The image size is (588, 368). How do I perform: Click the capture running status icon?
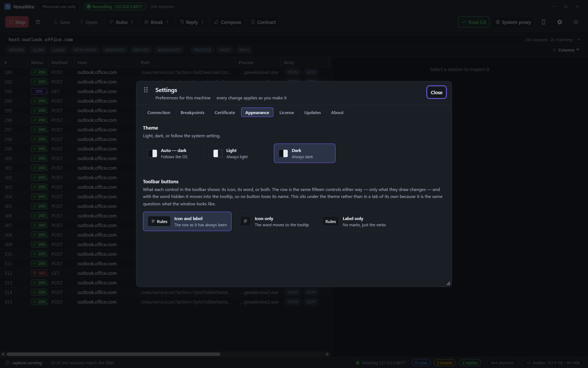point(7,363)
